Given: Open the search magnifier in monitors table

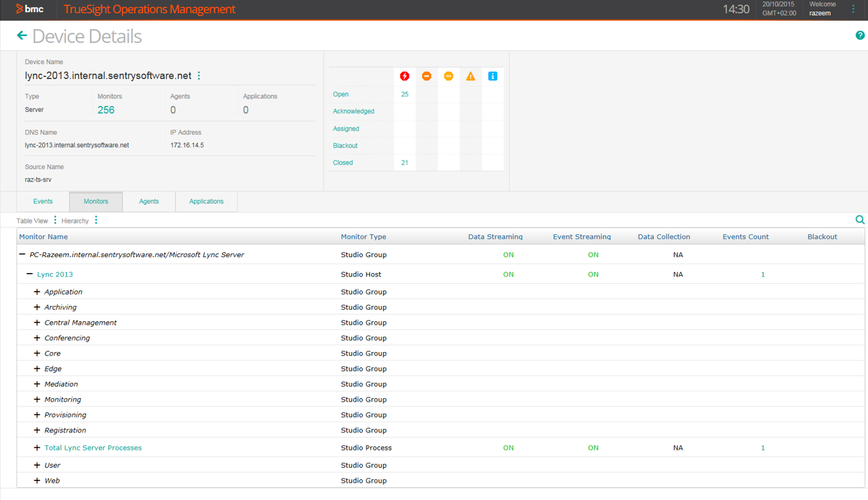Looking at the screenshot, I should click(x=860, y=220).
